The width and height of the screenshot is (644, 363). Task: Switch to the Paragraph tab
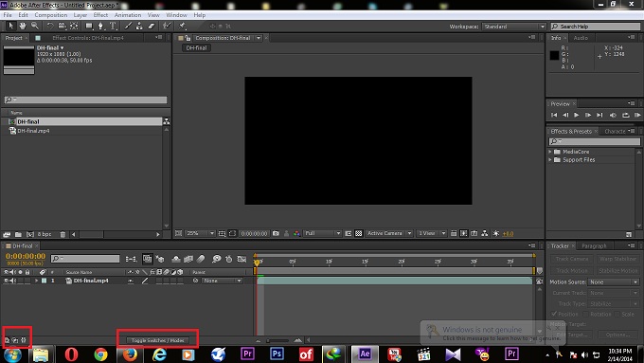pos(594,245)
